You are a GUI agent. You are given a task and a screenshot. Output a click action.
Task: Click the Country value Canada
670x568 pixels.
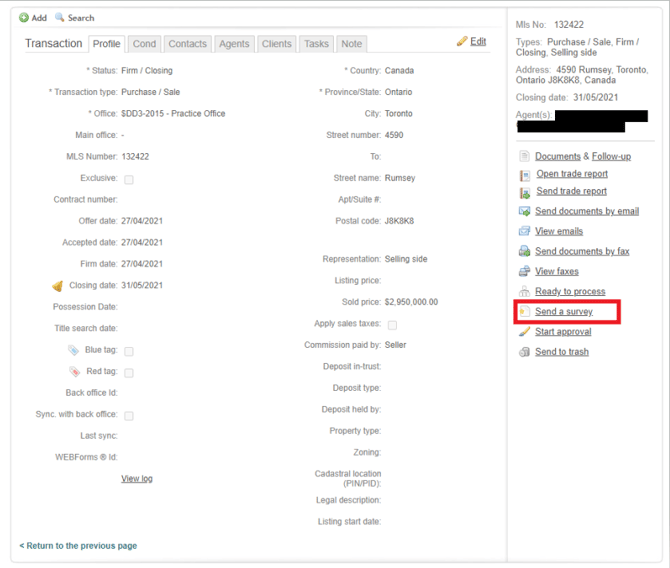pos(399,71)
